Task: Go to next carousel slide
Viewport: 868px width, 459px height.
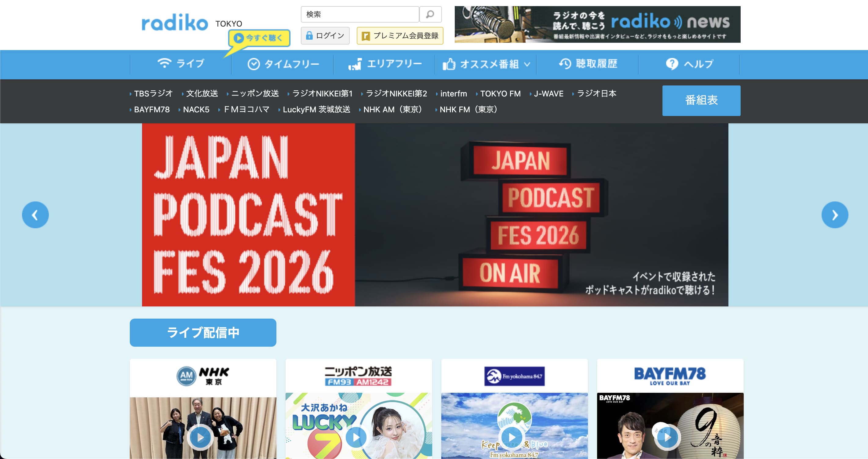Action: (835, 215)
